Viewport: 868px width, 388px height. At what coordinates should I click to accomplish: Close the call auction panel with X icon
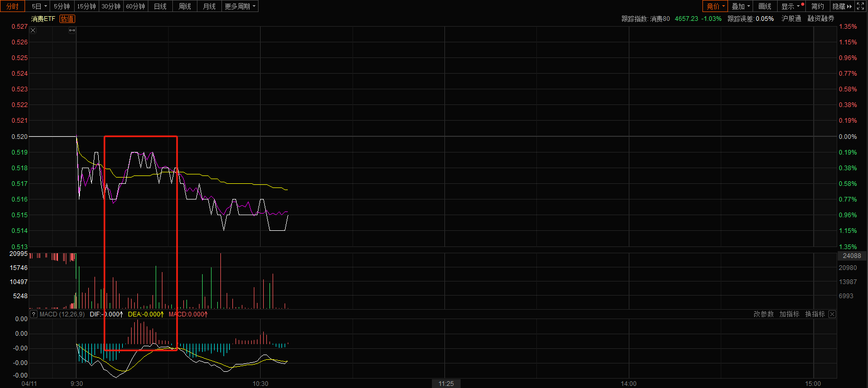click(x=33, y=30)
